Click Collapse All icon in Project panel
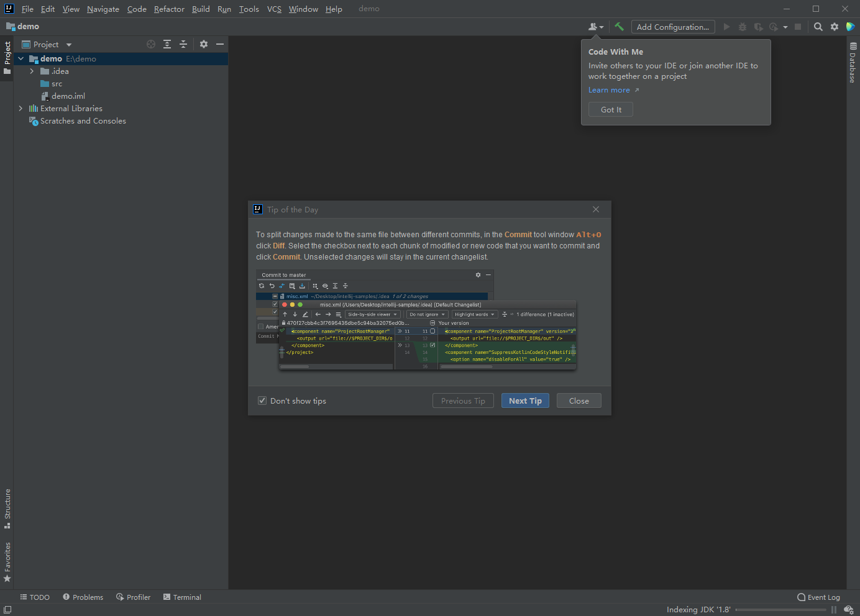This screenshot has width=860, height=616. click(x=183, y=44)
